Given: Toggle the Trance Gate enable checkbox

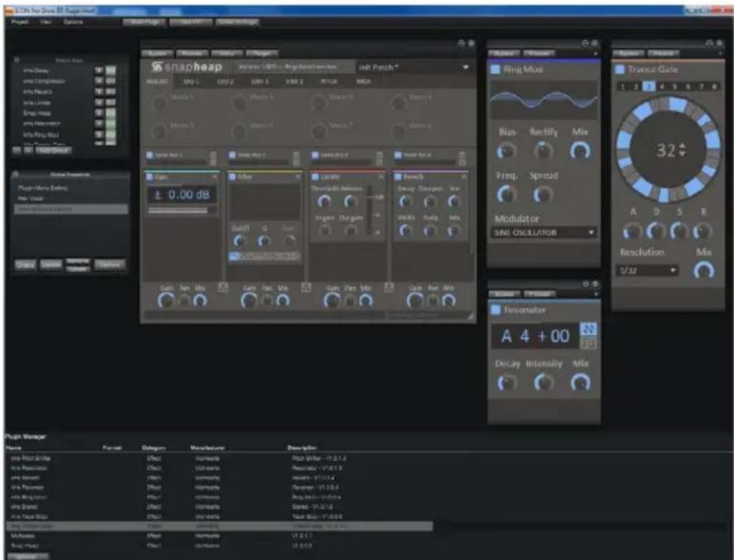Looking at the screenshot, I should pos(620,70).
